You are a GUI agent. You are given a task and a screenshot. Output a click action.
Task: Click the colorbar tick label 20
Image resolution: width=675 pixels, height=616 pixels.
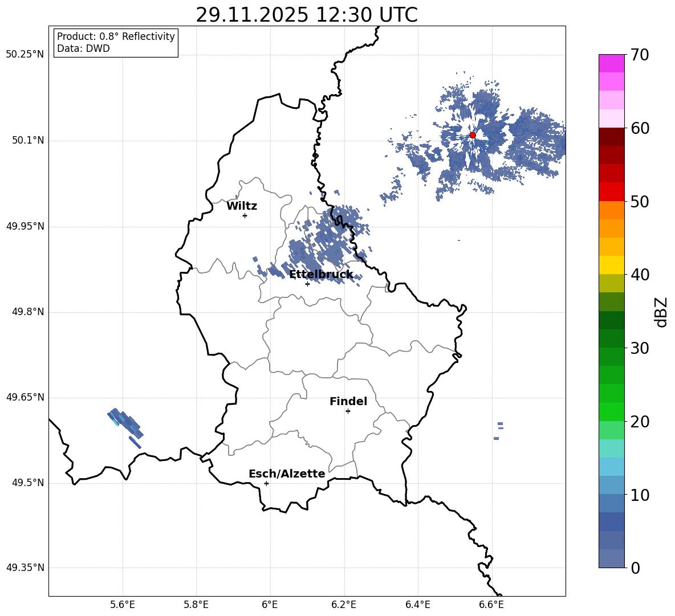[x=639, y=422]
